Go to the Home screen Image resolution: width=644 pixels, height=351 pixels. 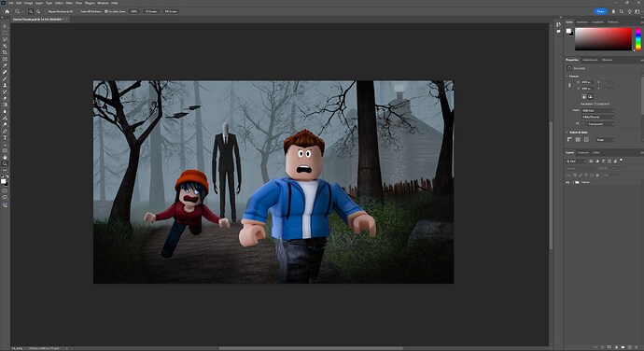point(7,11)
